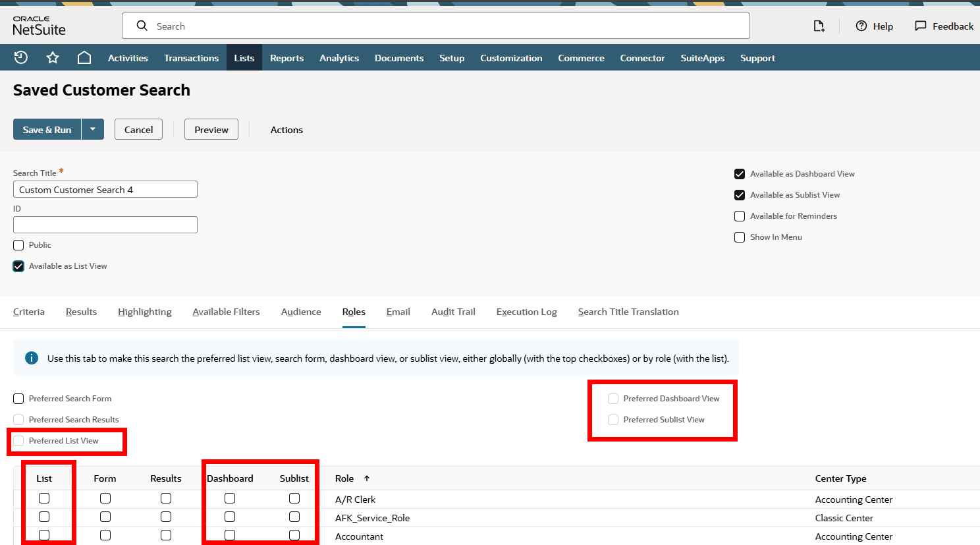
Task: Click the blue info icon above the checkboxes
Action: (31, 358)
